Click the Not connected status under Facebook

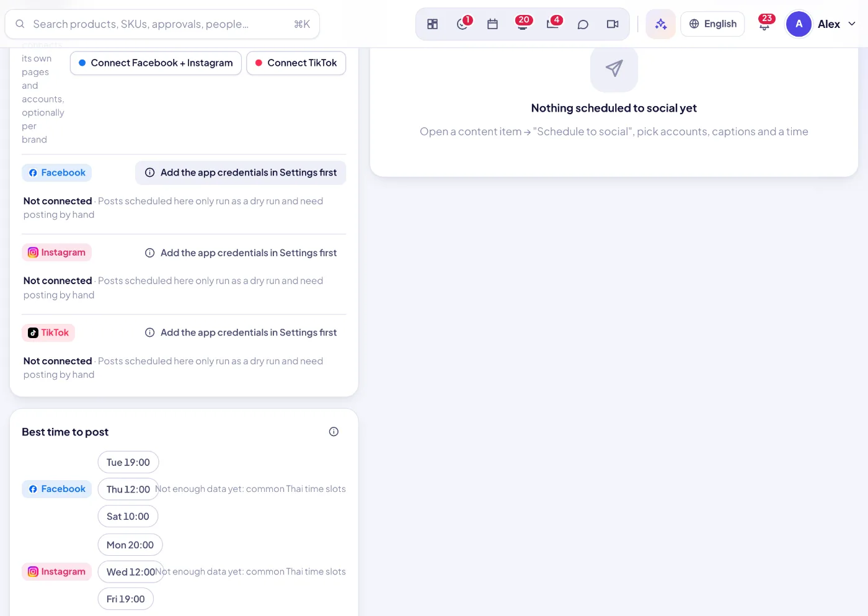click(x=58, y=201)
